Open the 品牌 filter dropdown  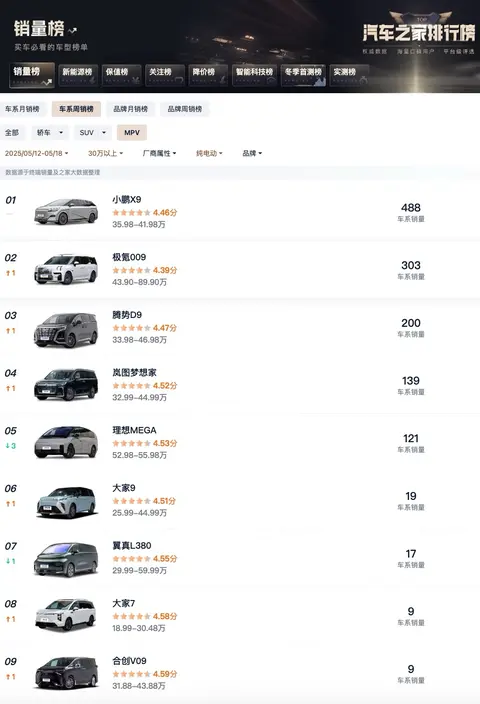(x=252, y=154)
